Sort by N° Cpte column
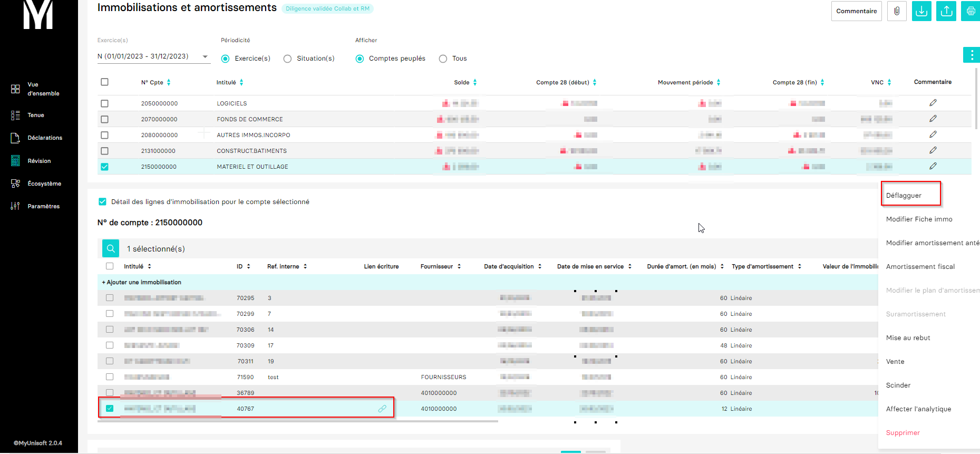The height and width of the screenshot is (454, 980). tap(169, 82)
